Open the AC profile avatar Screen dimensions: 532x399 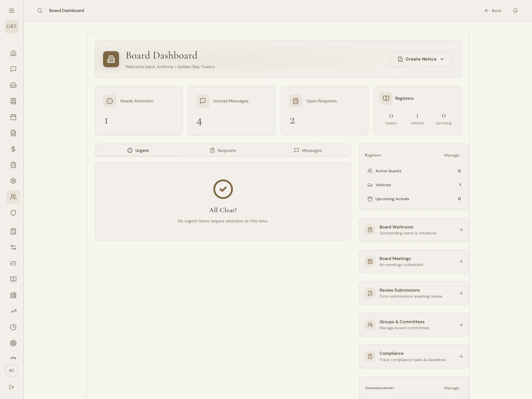pyautogui.click(x=11, y=370)
